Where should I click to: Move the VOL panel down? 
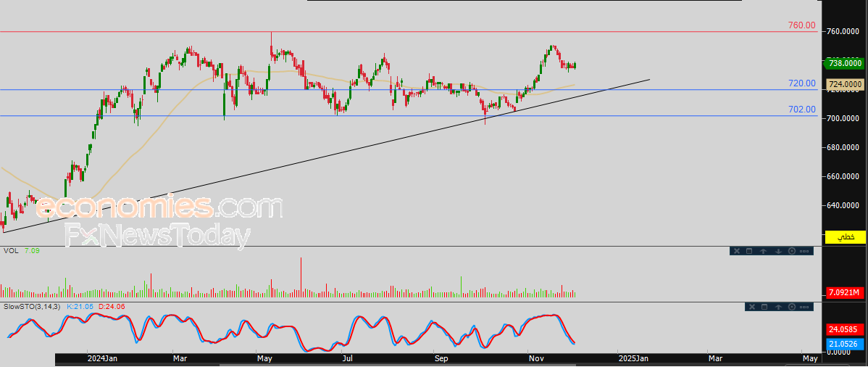click(777, 251)
